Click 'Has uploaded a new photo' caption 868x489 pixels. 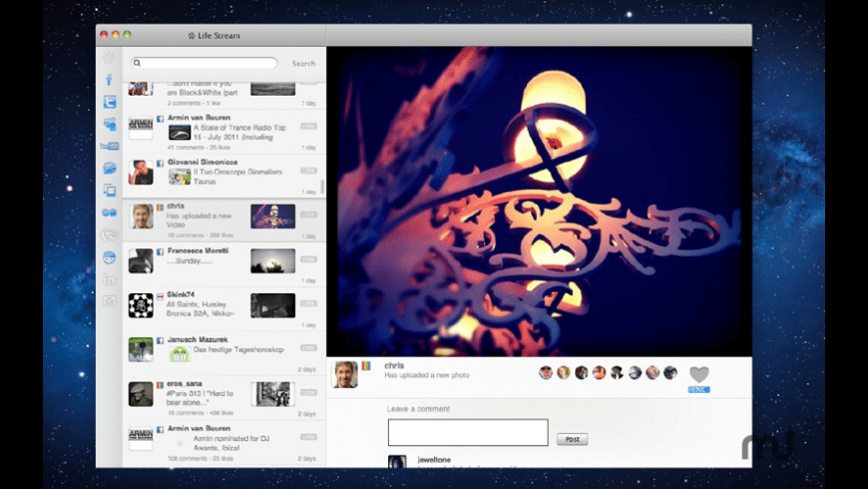(427, 375)
